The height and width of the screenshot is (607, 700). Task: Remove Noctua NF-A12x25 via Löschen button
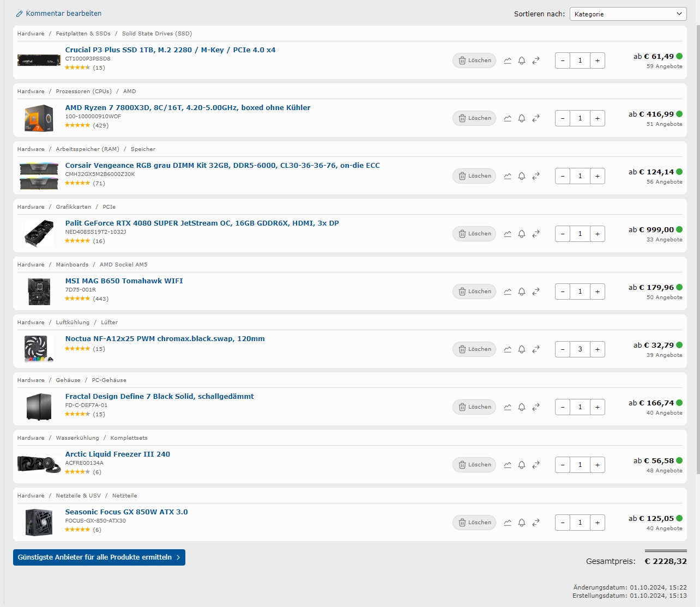coord(474,349)
